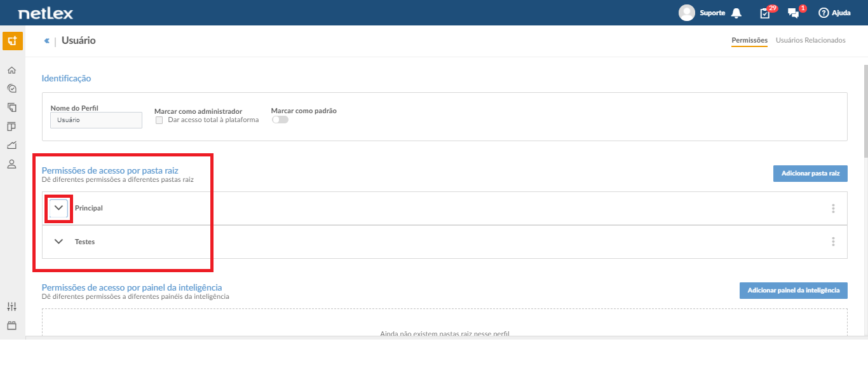Viewport: 868px width, 365px height.
Task: Go to Home from the sidebar
Action: tap(11, 71)
